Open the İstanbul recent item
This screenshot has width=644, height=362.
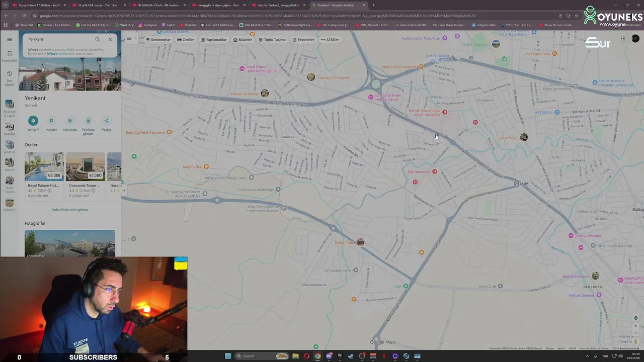click(9, 128)
